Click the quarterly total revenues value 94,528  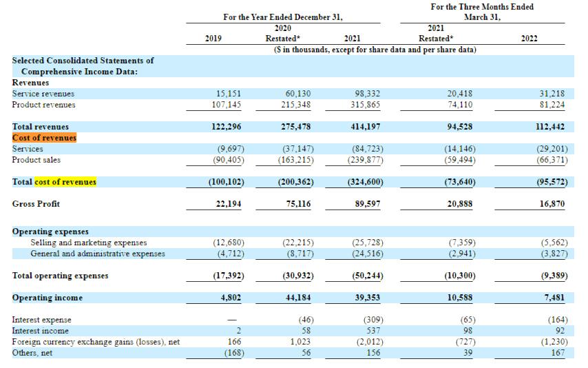pos(460,127)
